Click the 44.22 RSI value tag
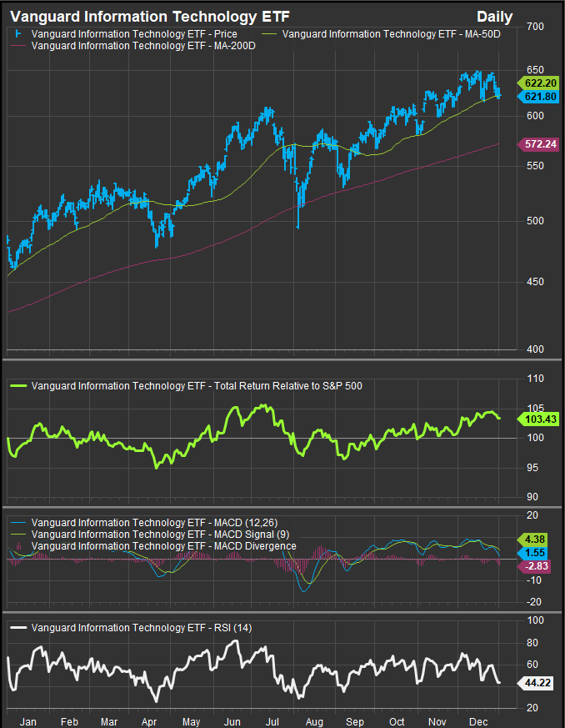 tap(536, 683)
